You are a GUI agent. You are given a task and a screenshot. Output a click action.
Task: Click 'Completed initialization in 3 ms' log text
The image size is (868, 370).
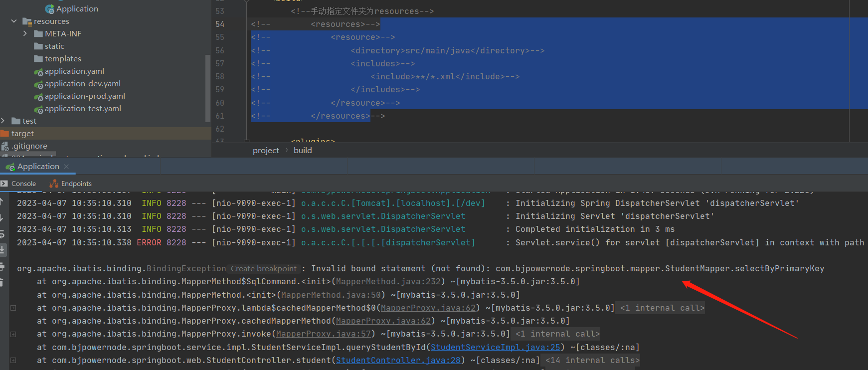pos(595,229)
